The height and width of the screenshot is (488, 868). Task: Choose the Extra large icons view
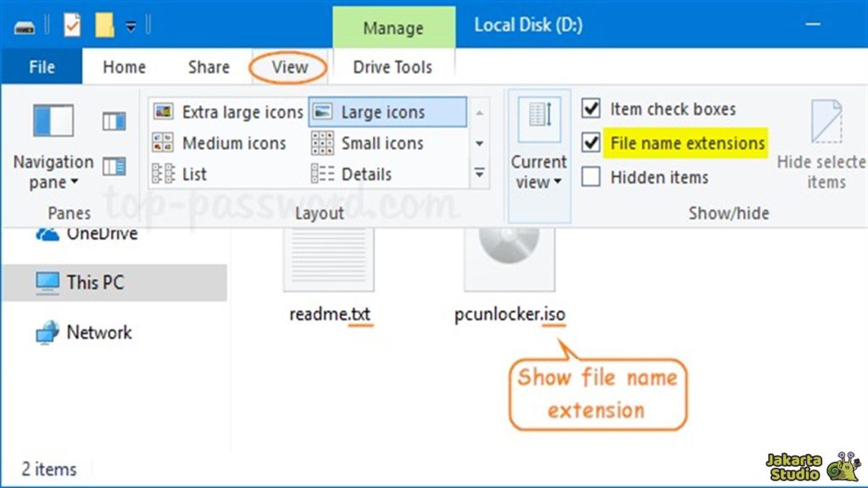click(242, 111)
